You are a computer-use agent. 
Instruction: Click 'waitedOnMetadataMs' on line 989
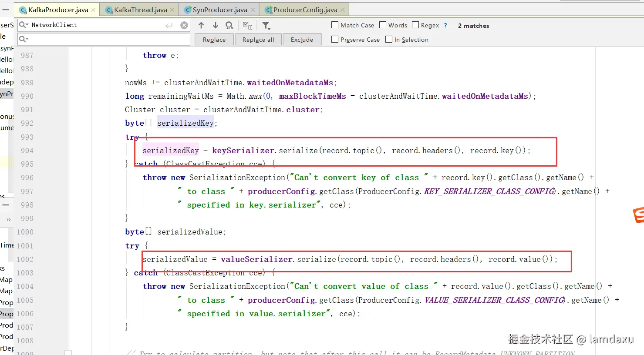(x=290, y=83)
